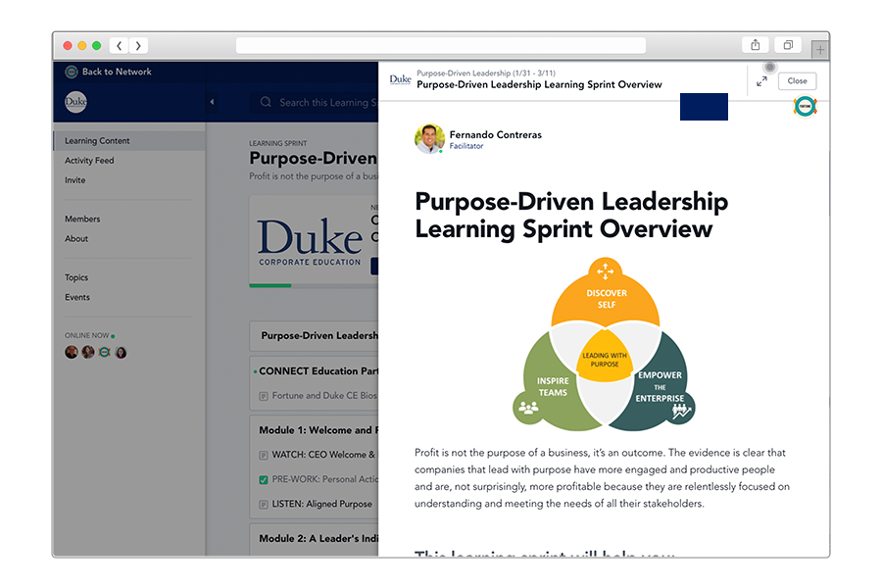Close the lesson overview panel
Image resolution: width=882 pixels, height=588 pixels.
point(797,81)
